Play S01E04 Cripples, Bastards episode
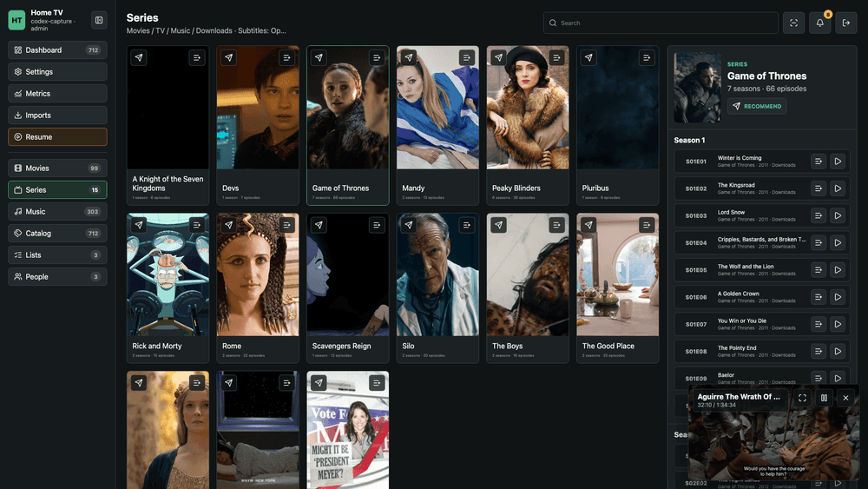 838,242
